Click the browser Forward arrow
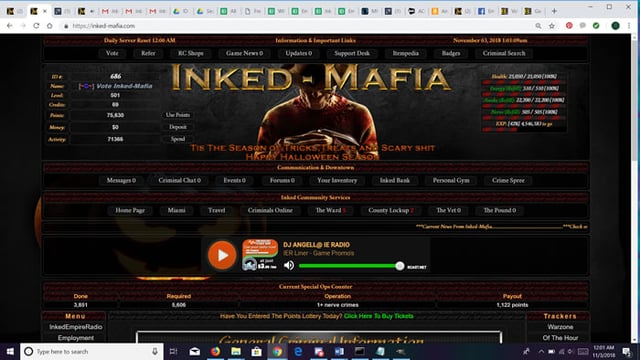The width and height of the screenshot is (640, 360). [23, 26]
